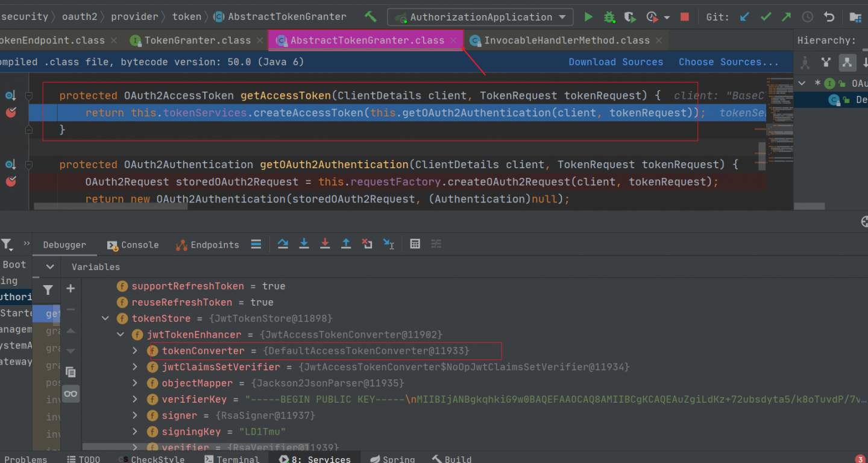
Task: Start debugging with the bug icon
Action: point(609,17)
